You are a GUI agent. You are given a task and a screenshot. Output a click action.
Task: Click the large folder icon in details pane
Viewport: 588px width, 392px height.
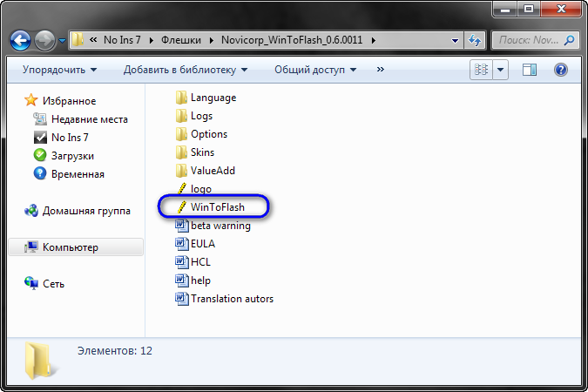pyautogui.click(x=40, y=361)
